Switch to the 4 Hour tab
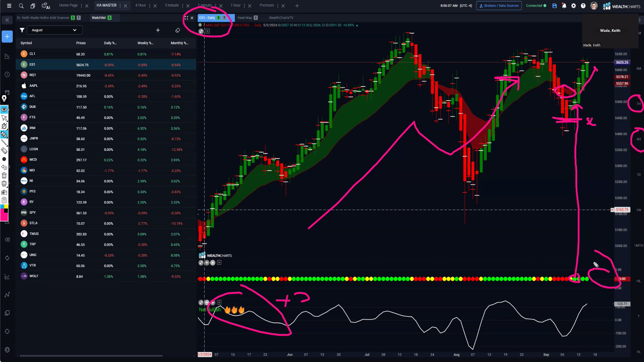This screenshot has width=644, height=362. pyautogui.click(x=141, y=5)
